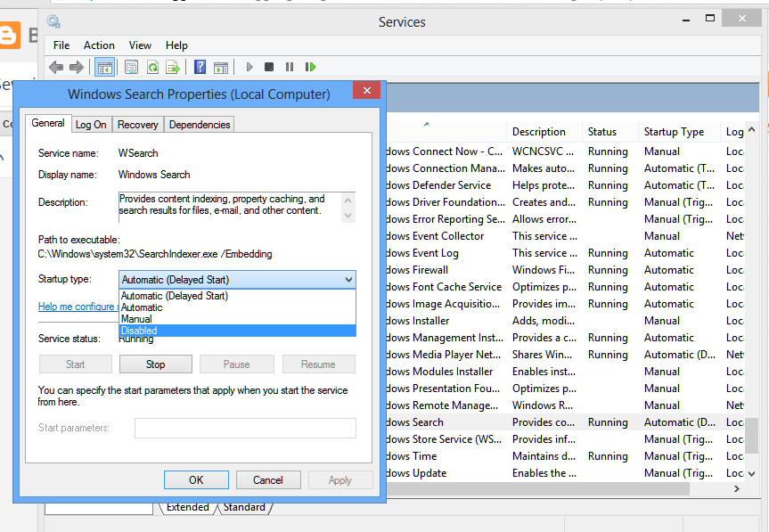Collapse the Startup type combo box
Image resolution: width=769 pixels, height=532 pixels.
tap(348, 280)
